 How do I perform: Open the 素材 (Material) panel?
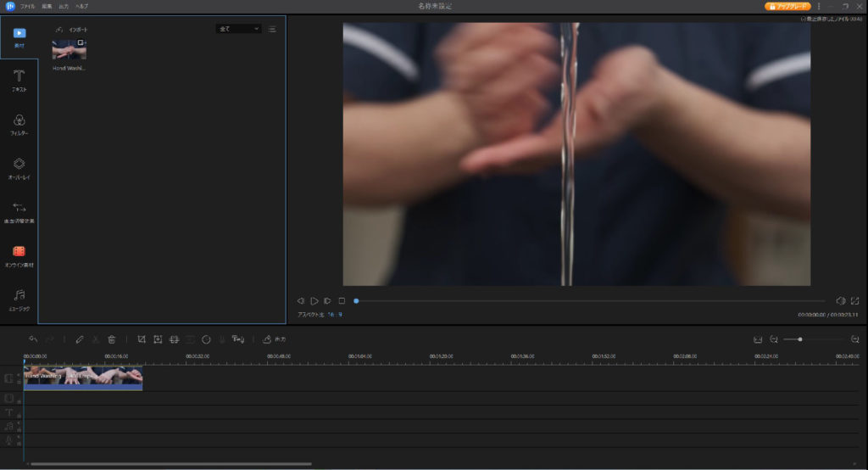pyautogui.click(x=19, y=37)
